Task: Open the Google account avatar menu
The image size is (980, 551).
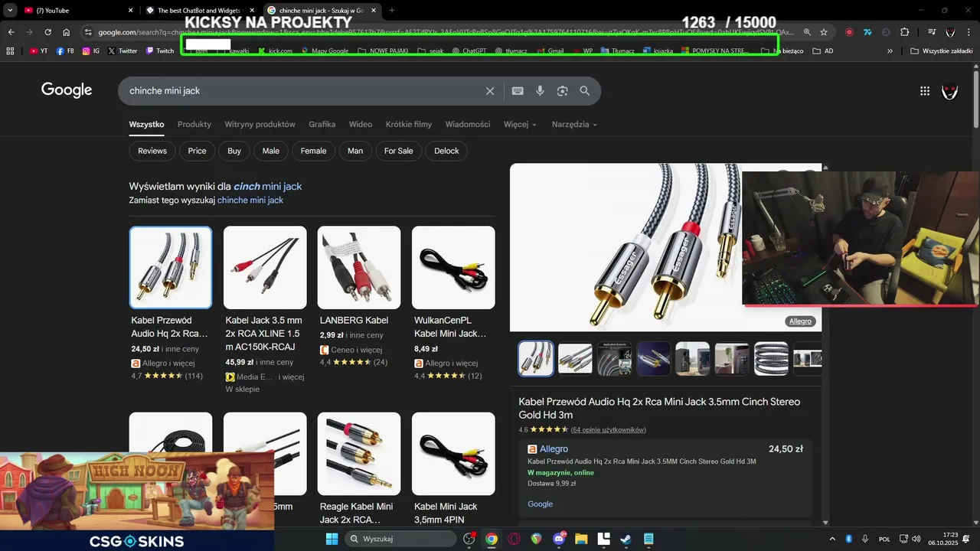Action: coord(949,91)
